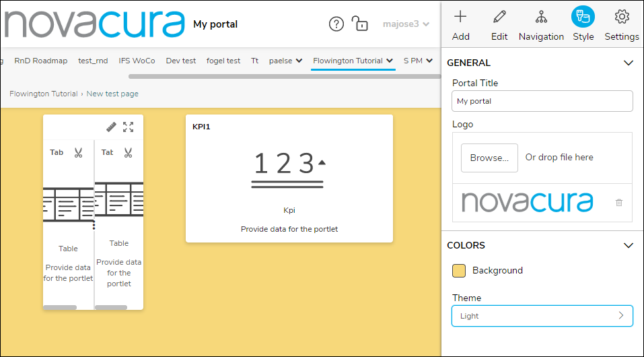Go to RnD Roadmap tab
644x357 pixels.
[40, 61]
